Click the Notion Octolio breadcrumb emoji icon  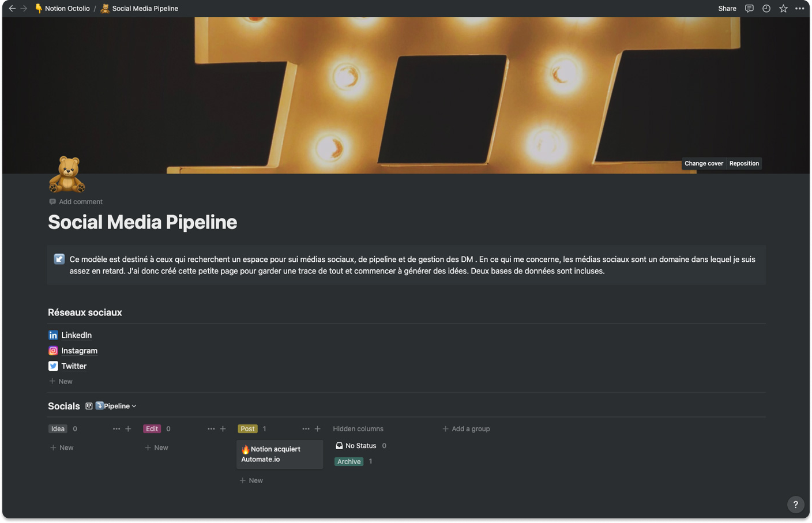click(39, 9)
